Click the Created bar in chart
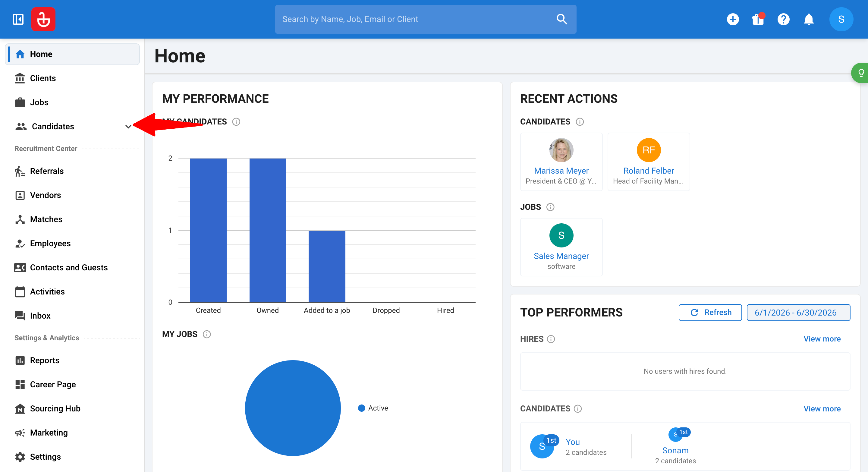The width and height of the screenshot is (868, 472). click(x=208, y=230)
